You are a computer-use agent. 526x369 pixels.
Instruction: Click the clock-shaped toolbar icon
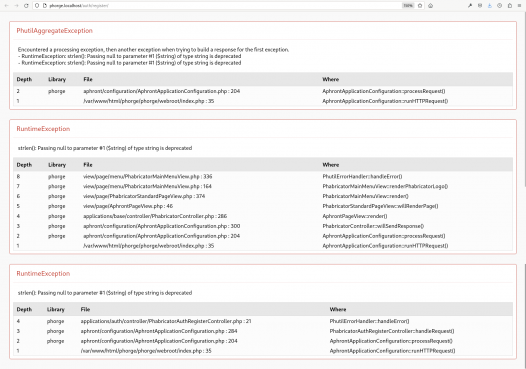point(499,6)
